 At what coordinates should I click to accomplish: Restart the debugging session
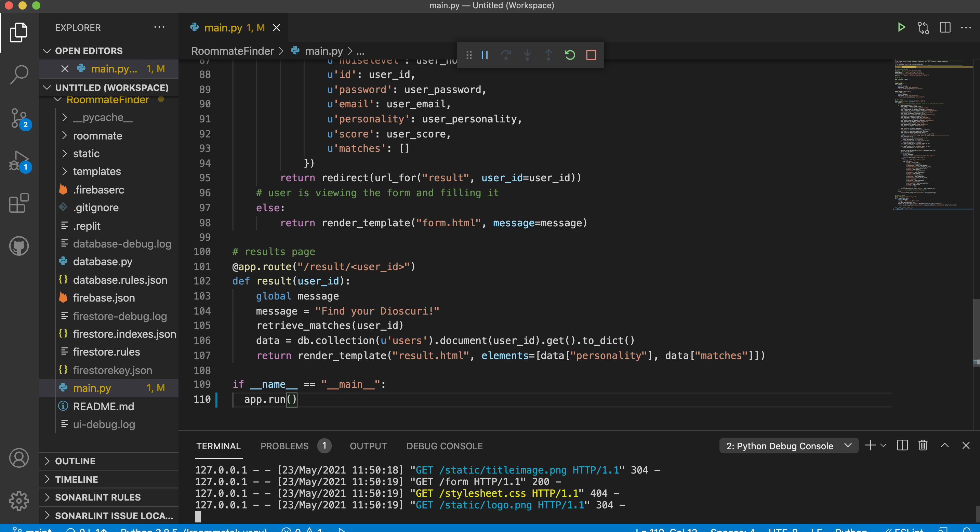click(570, 55)
